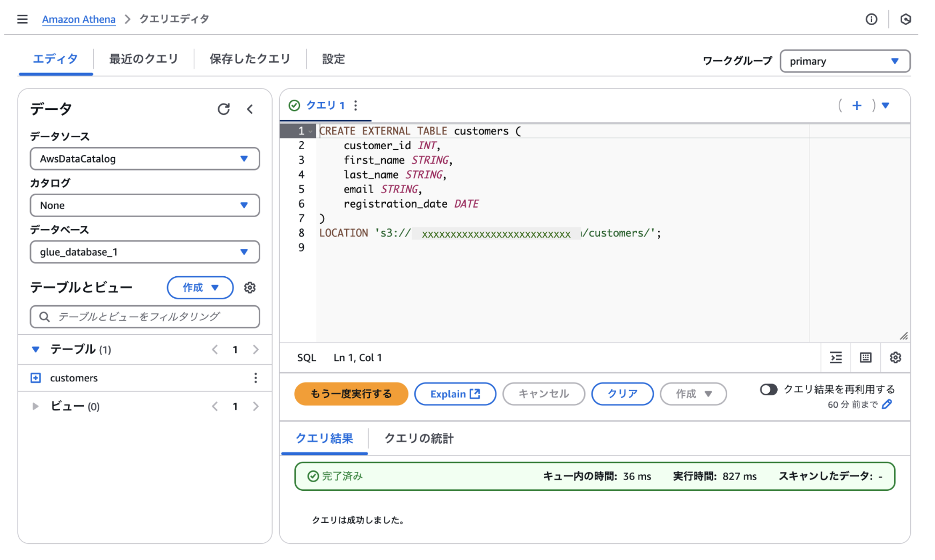Show the クエリの統計 tab

(x=419, y=439)
